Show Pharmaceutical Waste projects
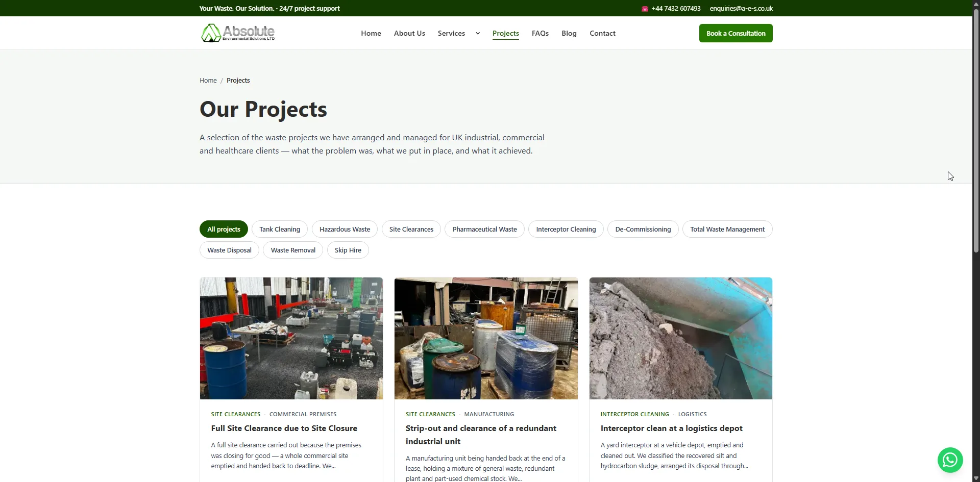Image resolution: width=980 pixels, height=482 pixels. coord(485,230)
